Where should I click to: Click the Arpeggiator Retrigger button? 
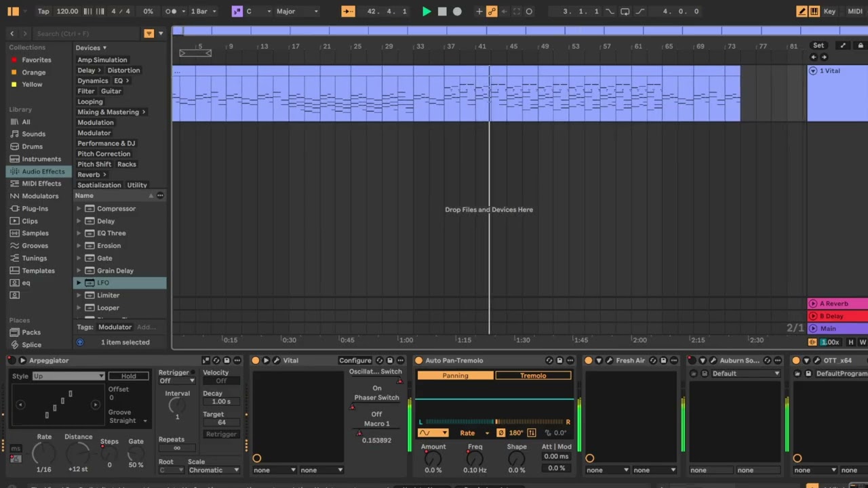[221, 434]
